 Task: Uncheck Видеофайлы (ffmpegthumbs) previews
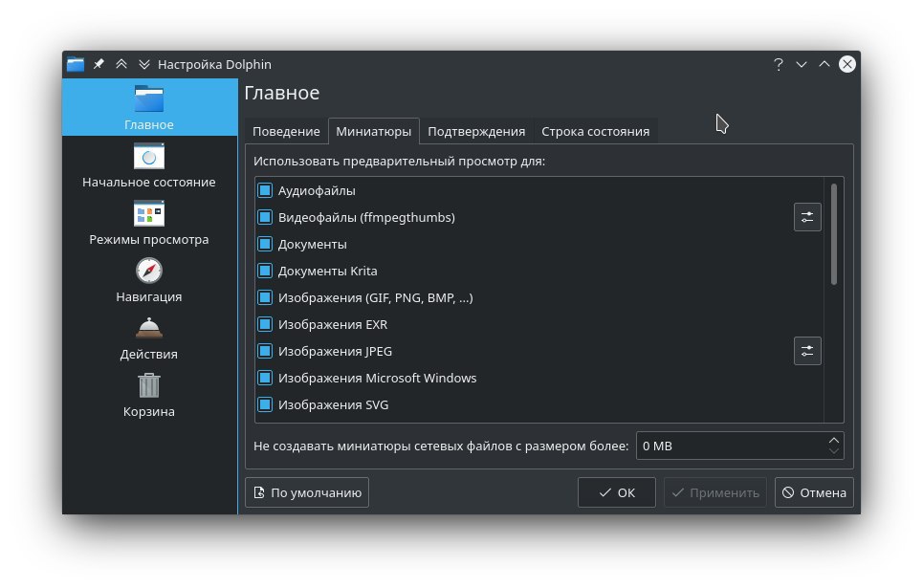[x=265, y=217]
